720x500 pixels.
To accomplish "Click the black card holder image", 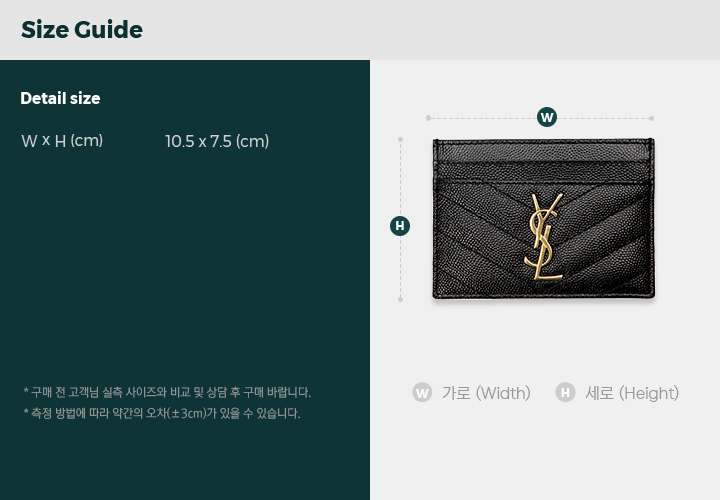I will point(544,219).
